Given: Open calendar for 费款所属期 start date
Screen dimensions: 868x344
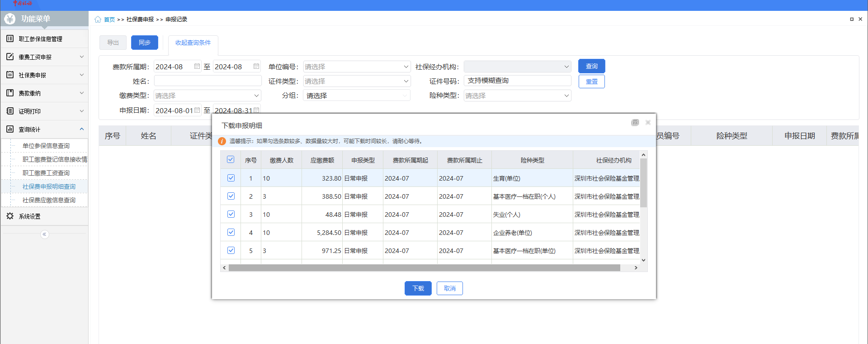Looking at the screenshot, I should [x=197, y=67].
